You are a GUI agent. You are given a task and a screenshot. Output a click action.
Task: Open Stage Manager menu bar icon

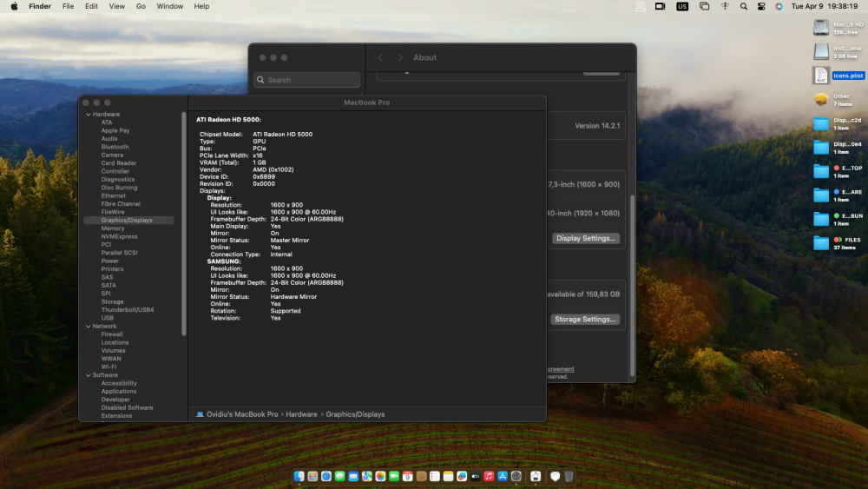(x=704, y=6)
